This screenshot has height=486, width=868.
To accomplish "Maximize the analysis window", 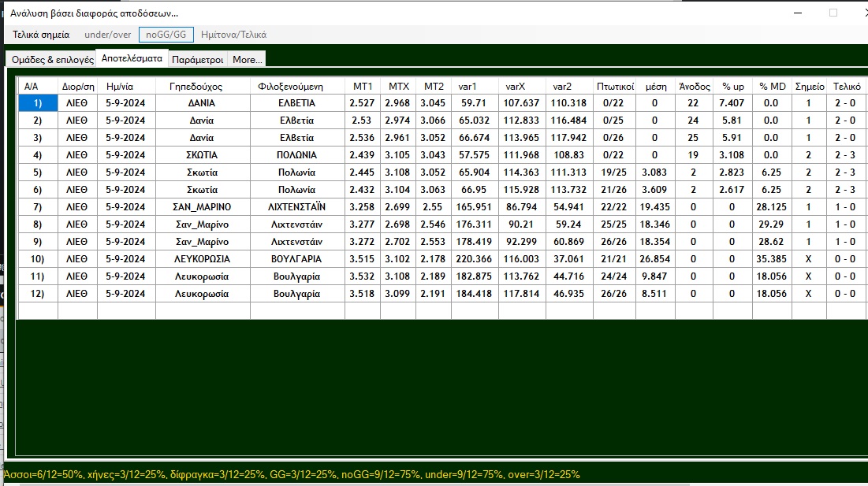I will (833, 13).
